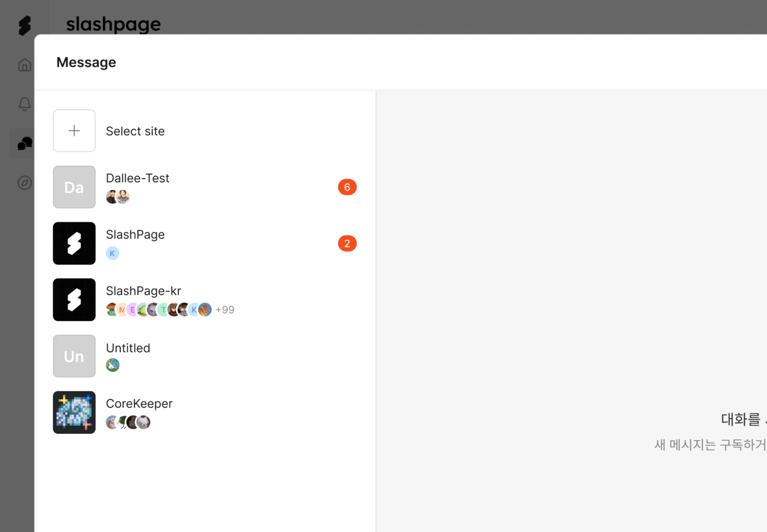
Task: Click the Dallee-Test site avatar
Action: click(x=74, y=187)
